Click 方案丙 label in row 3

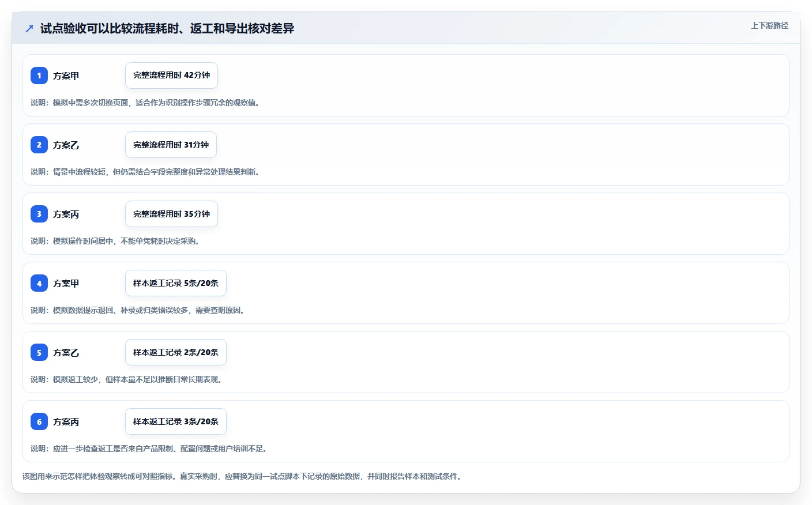click(x=66, y=214)
